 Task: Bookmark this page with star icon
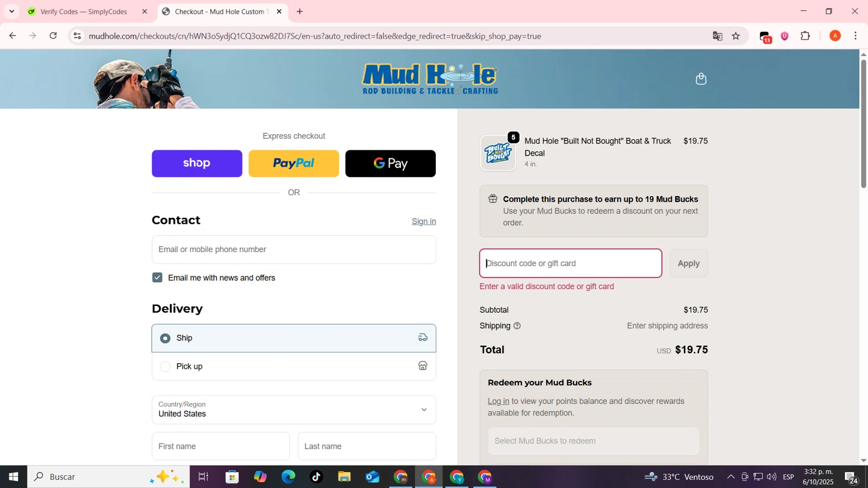(x=736, y=36)
